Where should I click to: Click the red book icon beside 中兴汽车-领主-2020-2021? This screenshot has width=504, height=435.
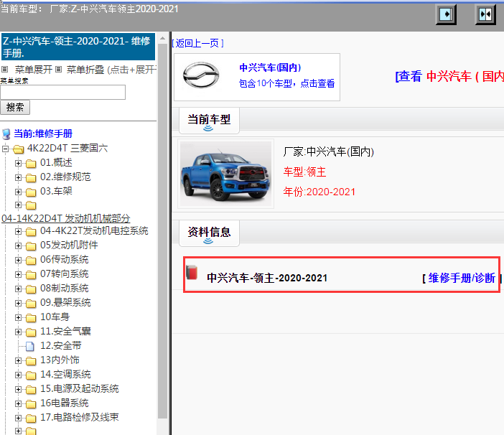[192, 273]
